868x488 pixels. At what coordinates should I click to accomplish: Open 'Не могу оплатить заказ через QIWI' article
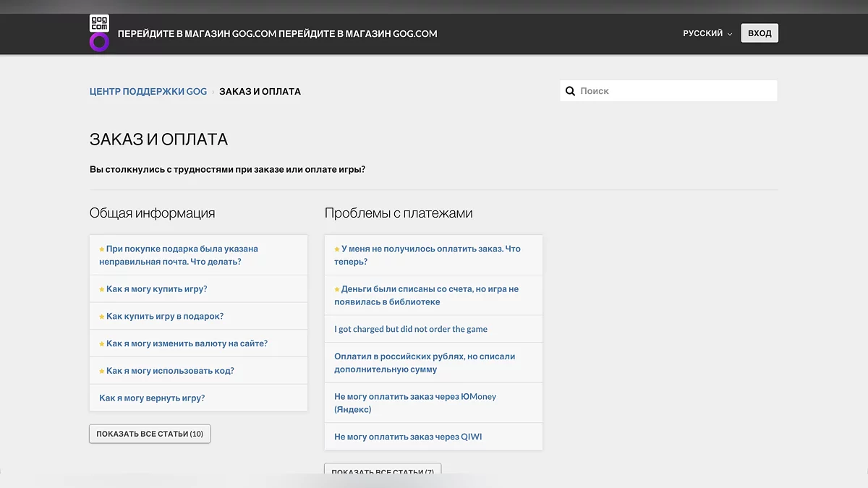[x=408, y=437]
